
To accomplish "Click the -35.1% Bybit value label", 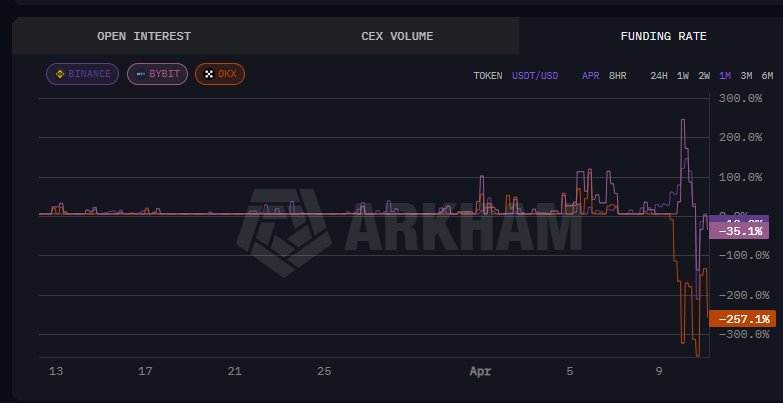I will [739, 231].
